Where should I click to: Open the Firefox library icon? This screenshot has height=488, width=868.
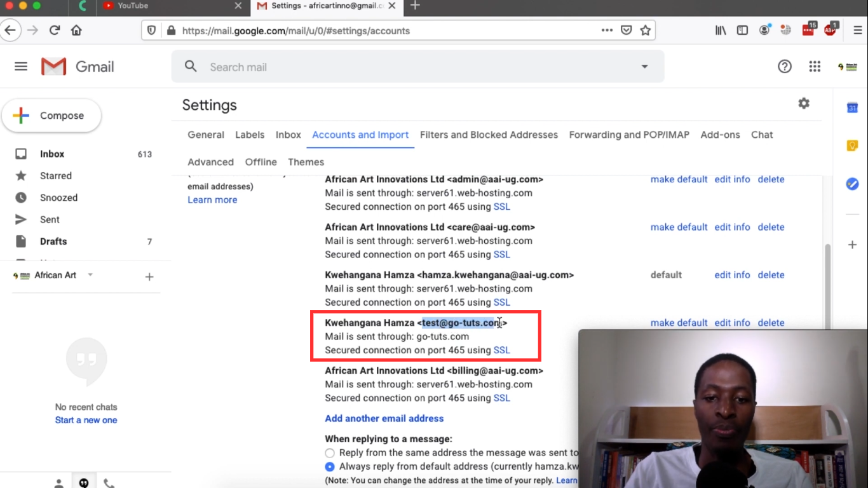coord(721,30)
